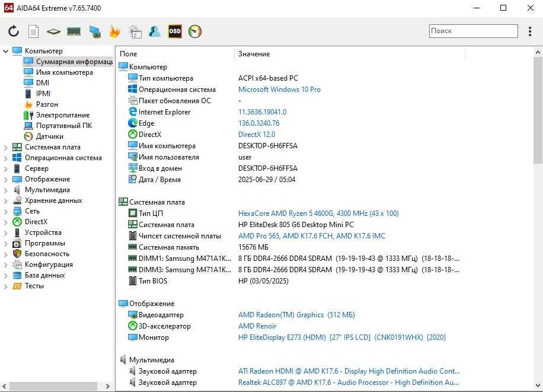The width and height of the screenshot is (543, 392).
Task: Open the Realtek ALC897 audio link
Action: point(349,383)
